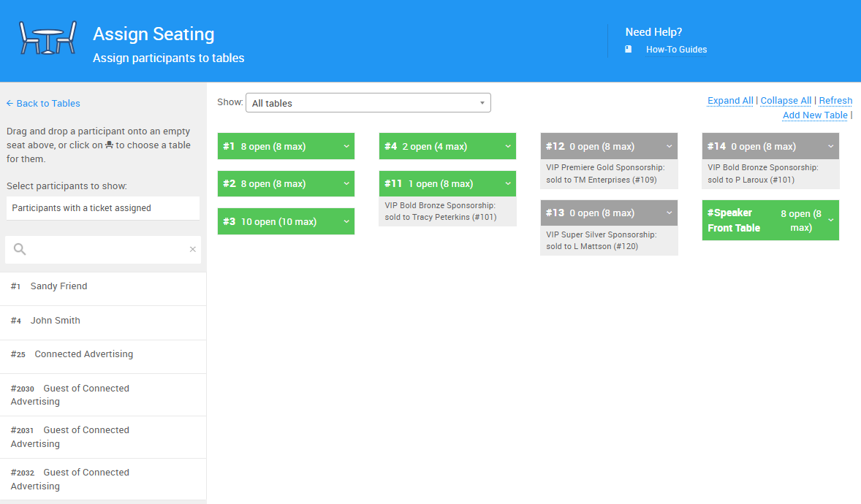This screenshot has width=861, height=504.
Task: Click the table and chairs seating icon
Action: pos(48,38)
